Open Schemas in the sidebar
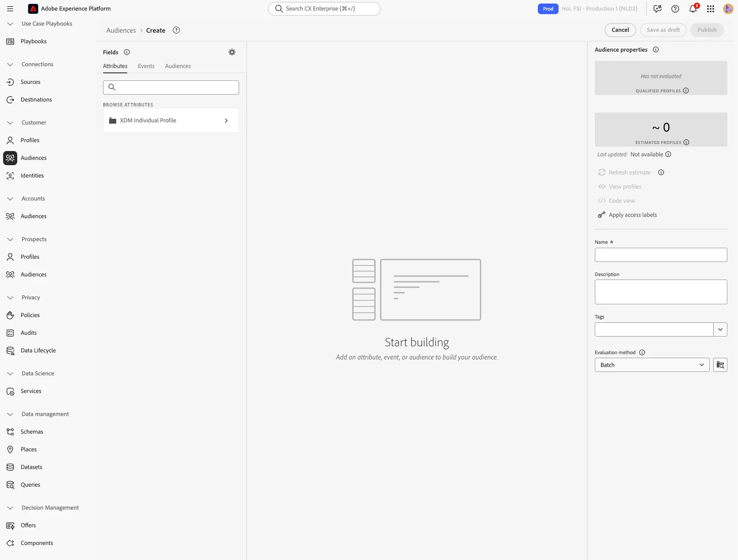Viewport: 738px width, 560px height. point(32,432)
